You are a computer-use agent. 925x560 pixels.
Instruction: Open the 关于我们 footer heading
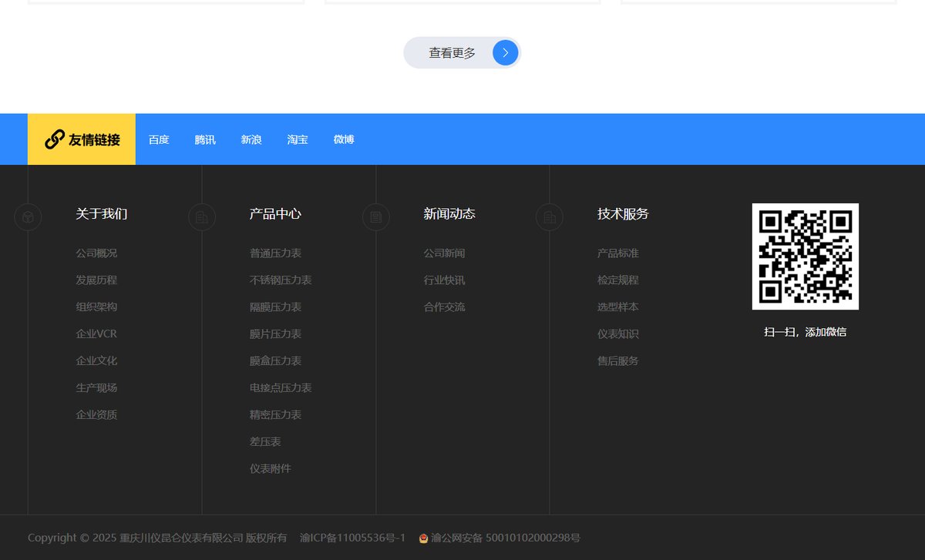(x=102, y=214)
